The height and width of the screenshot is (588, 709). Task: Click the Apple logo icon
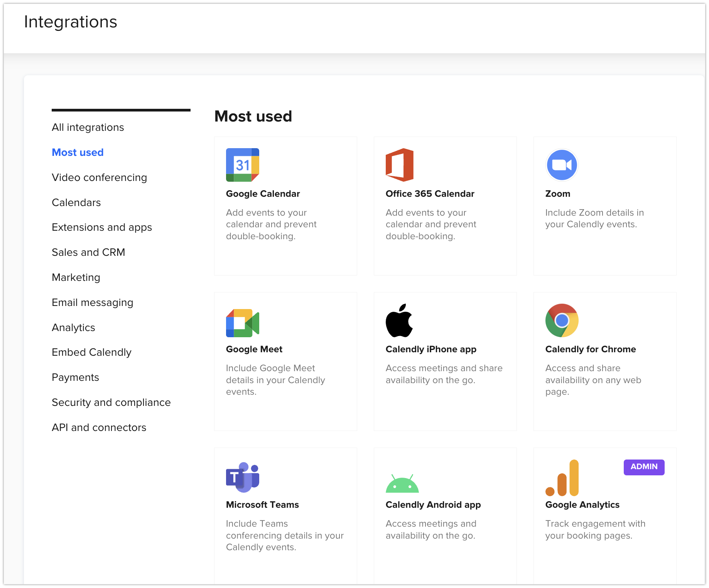click(399, 320)
